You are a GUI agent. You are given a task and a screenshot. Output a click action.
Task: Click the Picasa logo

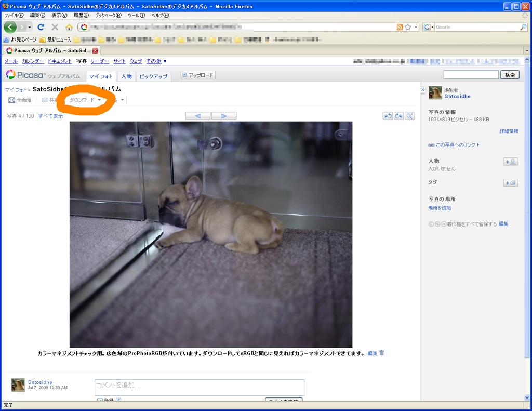[x=25, y=75]
